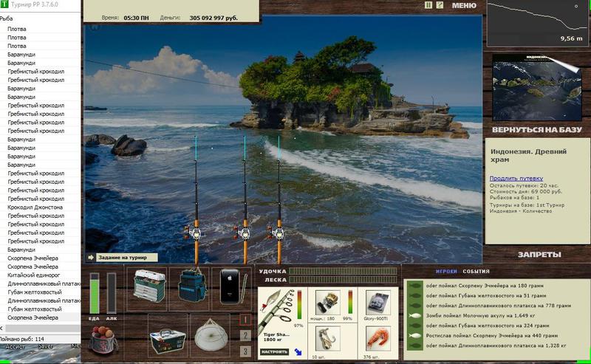
Task: Open the Indonesia map thumbnail
Action: click(x=537, y=87)
